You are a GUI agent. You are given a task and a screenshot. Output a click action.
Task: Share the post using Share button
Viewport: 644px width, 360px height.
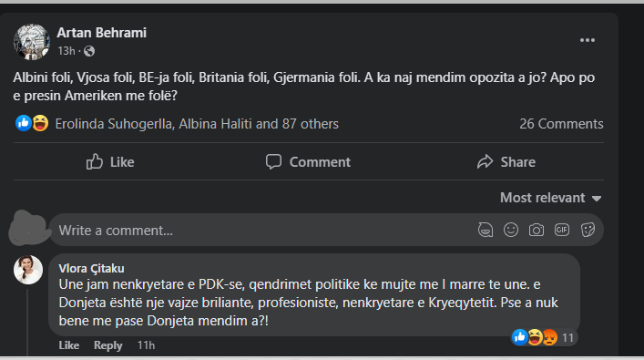pyautogui.click(x=506, y=162)
